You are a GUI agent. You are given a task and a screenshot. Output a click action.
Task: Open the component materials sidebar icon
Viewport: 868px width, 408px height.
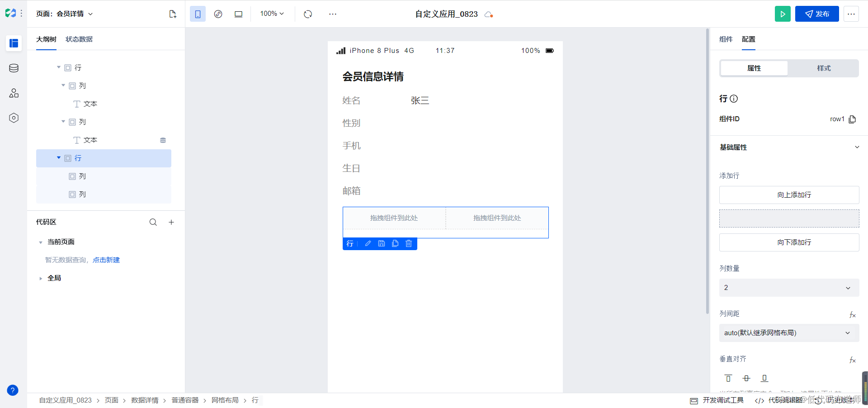click(x=14, y=93)
